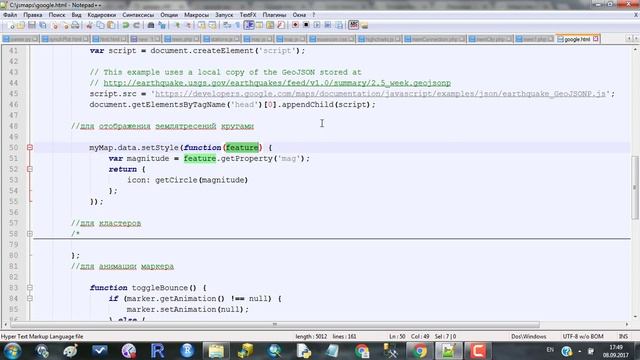This screenshot has width=640, height=360.
Task: Click the Dos\Windows line ending status entry
Action: (x=529, y=336)
